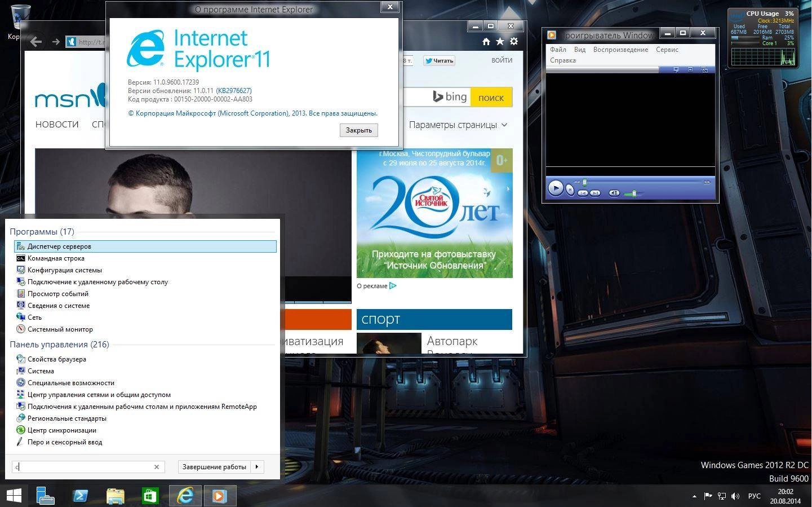Show hidden tray icons arrow
The height and width of the screenshot is (507, 812).
[694, 496]
